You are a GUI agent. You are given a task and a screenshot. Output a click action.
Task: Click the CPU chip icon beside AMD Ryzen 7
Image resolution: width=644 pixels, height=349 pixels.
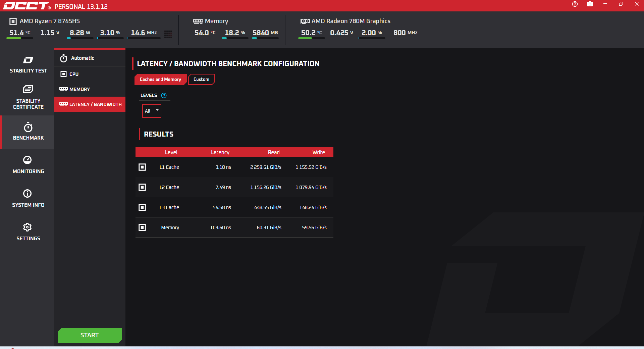point(13,21)
